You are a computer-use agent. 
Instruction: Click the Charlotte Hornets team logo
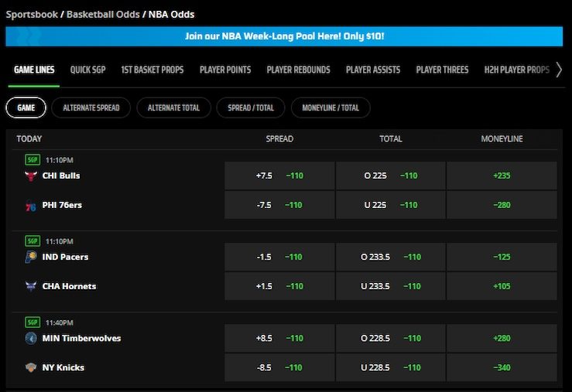(x=31, y=286)
